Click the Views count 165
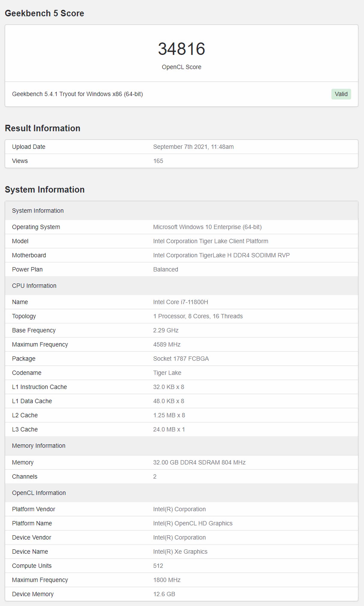The image size is (364, 606). coord(158,161)
